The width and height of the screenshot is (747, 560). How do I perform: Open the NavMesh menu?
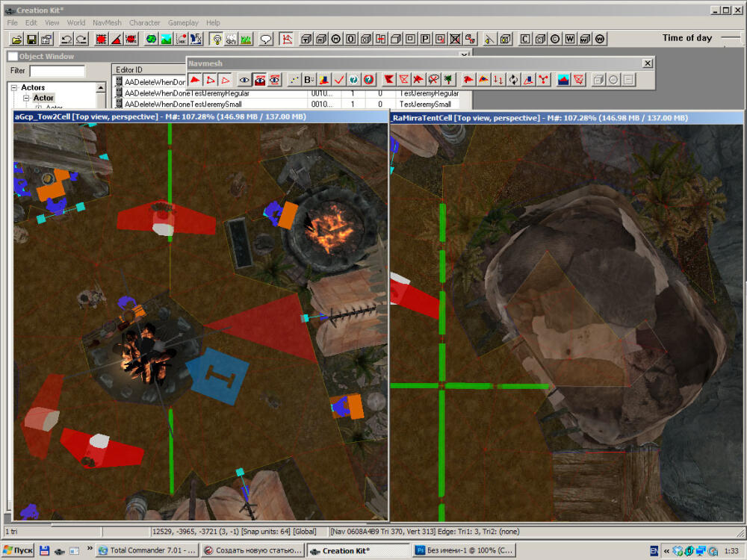tap(107, 22)
